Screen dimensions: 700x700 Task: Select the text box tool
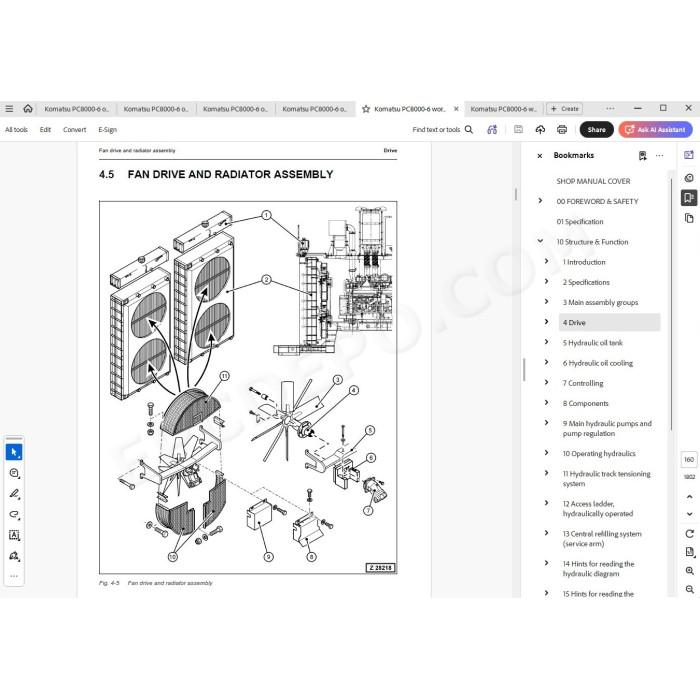point(14,535)
